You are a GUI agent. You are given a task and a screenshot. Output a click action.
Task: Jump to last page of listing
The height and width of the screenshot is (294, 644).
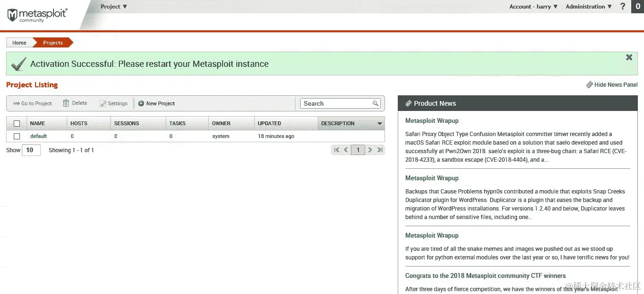pos(380,150)
